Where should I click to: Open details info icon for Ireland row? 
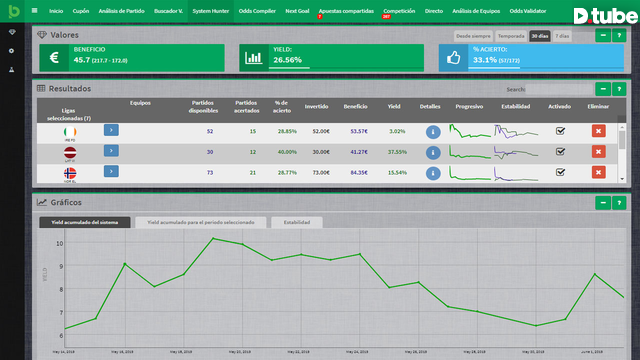point(433,132)
